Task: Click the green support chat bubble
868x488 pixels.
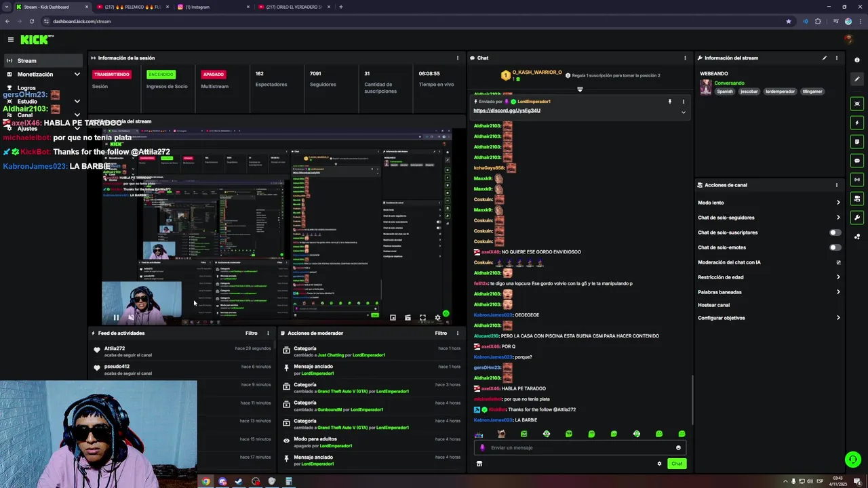Action: point(853,460)
